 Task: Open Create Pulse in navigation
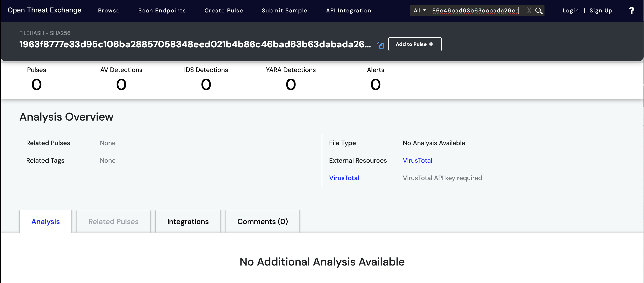[223, 11]
